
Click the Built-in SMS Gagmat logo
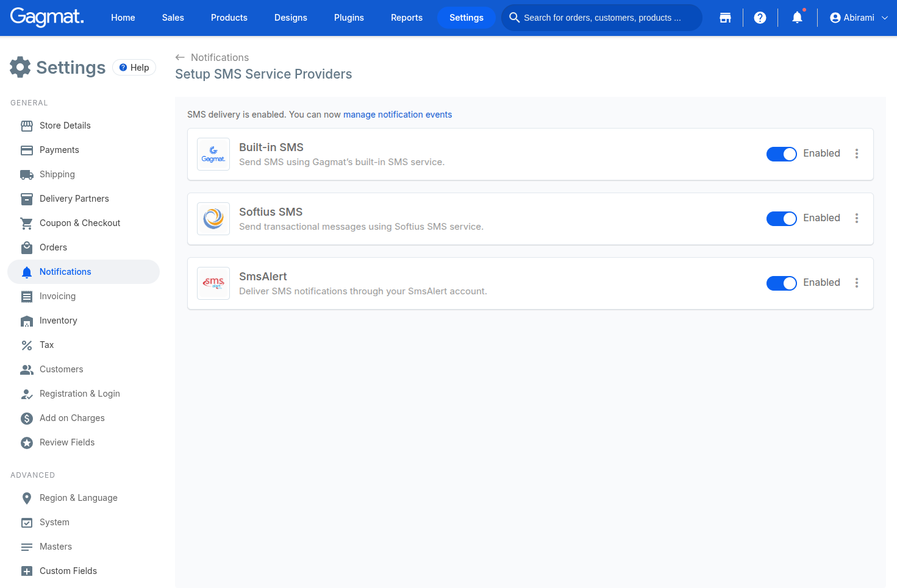click(213, 154)
